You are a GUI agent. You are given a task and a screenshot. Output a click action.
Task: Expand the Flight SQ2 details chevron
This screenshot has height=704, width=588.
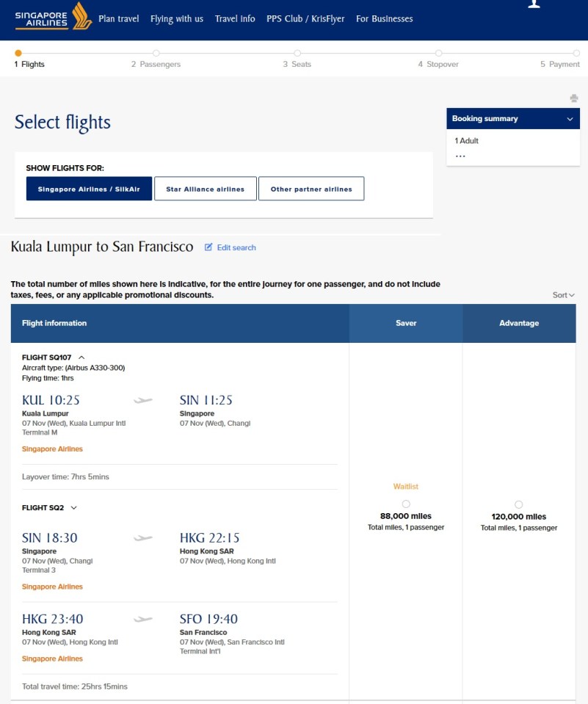click(x=73, y=507)
